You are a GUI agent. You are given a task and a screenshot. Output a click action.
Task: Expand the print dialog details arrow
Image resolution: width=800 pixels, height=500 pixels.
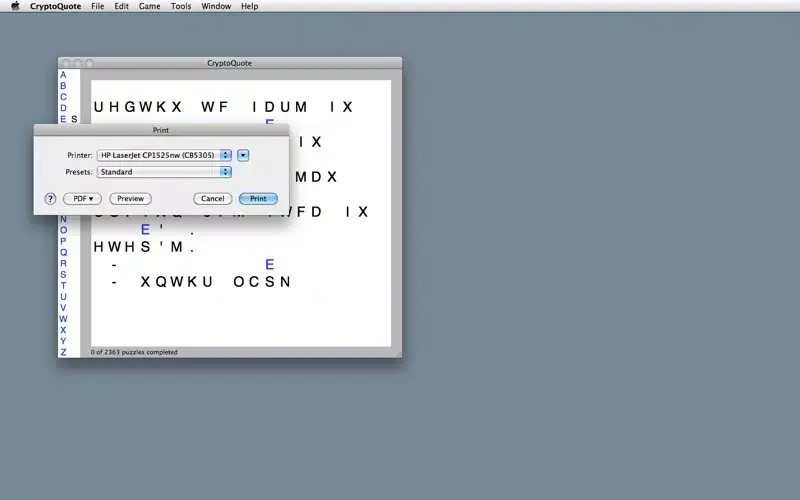coord(243,155)
